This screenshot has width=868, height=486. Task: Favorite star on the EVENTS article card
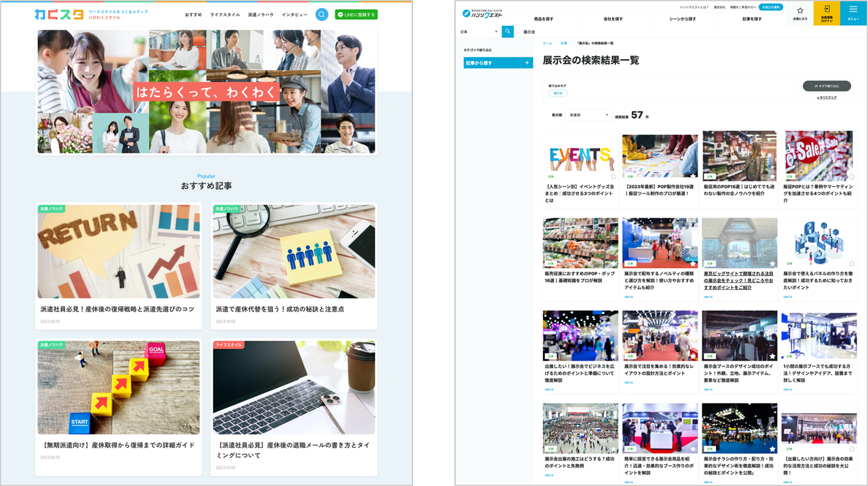point(614,177)
